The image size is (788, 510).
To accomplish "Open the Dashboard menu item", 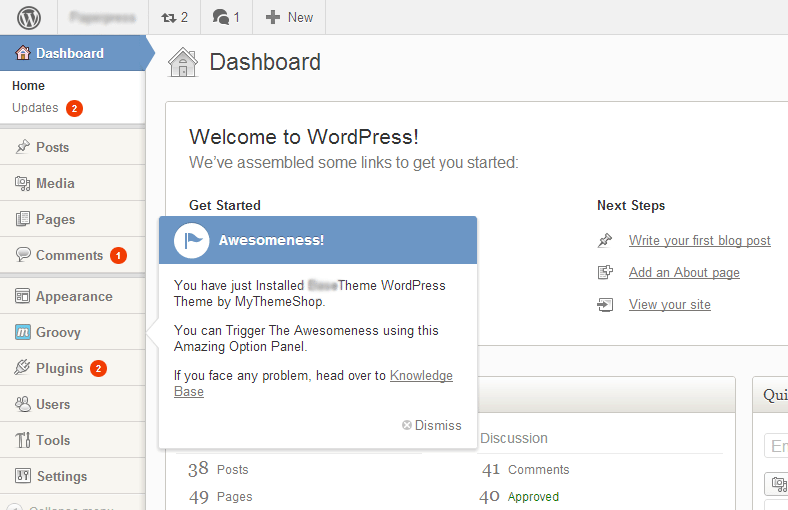I will 73,53.
